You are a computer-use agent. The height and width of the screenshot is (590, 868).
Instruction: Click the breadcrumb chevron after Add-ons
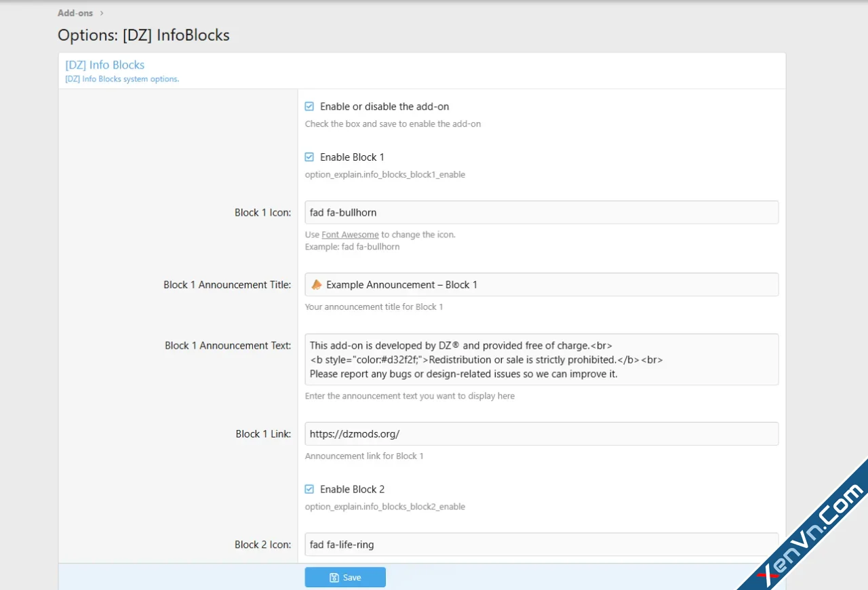102,13
